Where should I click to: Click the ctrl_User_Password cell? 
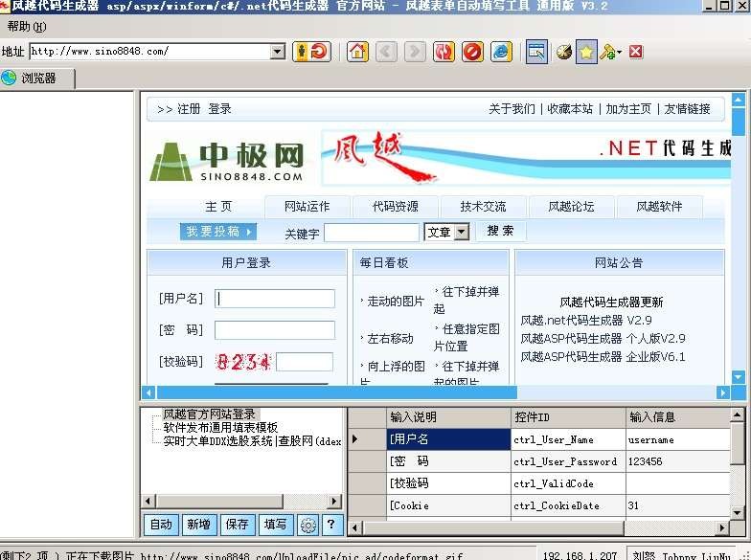coord(568,461)
